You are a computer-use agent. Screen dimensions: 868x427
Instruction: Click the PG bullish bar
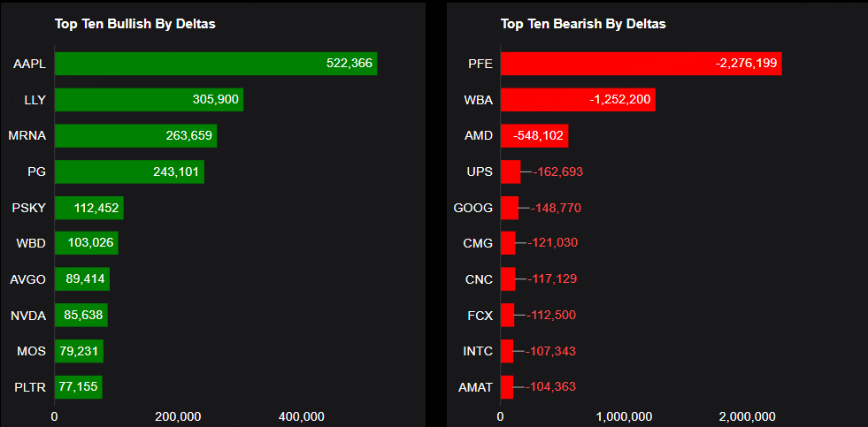click(129, 172)
